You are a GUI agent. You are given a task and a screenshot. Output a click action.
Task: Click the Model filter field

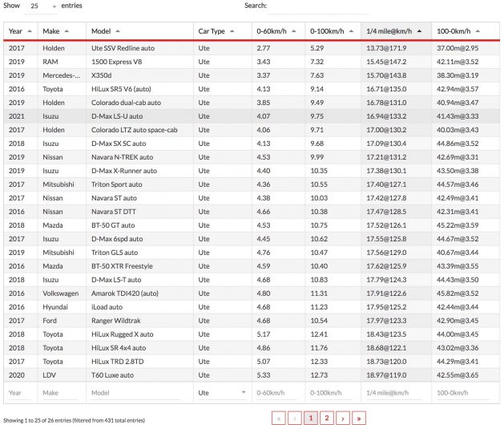pyautogui.click(x=135, y=392)
